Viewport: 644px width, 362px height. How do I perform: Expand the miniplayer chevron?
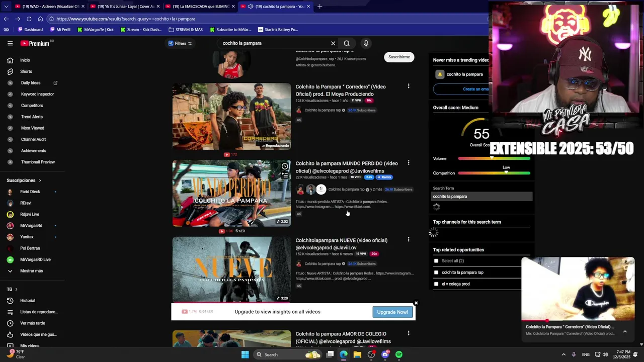pyautogui.click(x=625, y=331)
